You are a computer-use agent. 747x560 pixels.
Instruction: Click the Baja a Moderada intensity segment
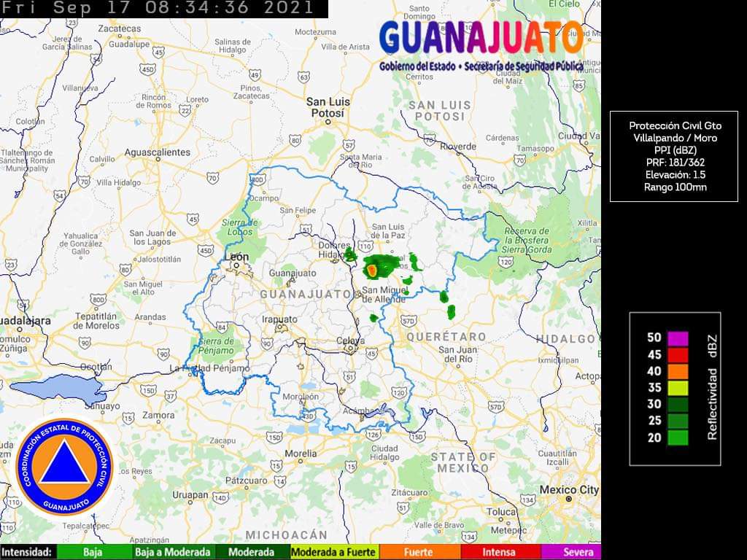(172, 552)
